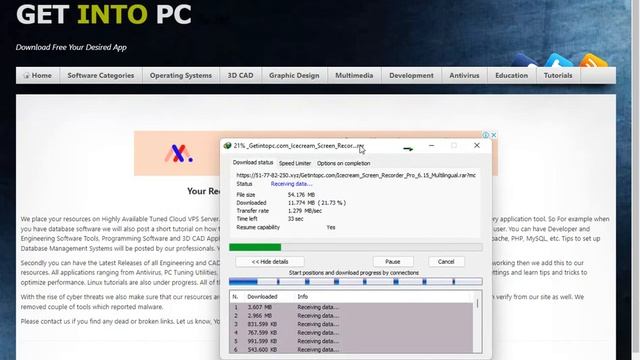Click the connections progress segment bar
This screenshot has width=640, height=360.
click(x=356, y=281)
